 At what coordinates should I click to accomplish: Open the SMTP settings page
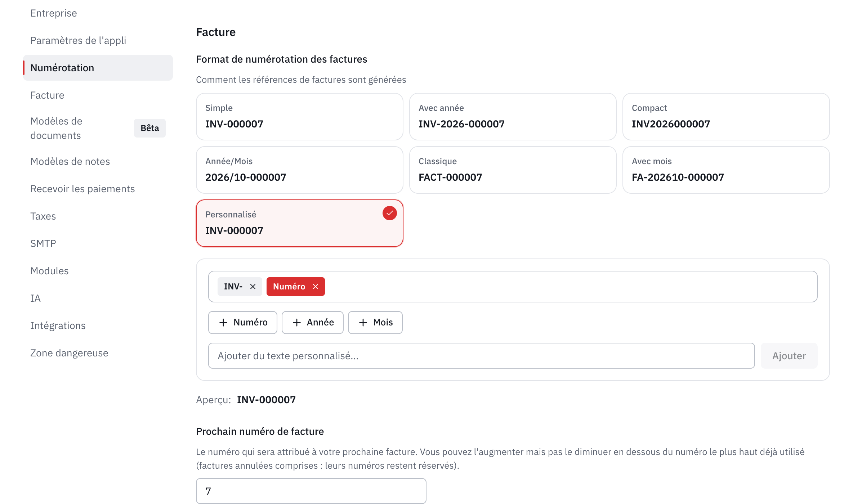coord(43,243)
